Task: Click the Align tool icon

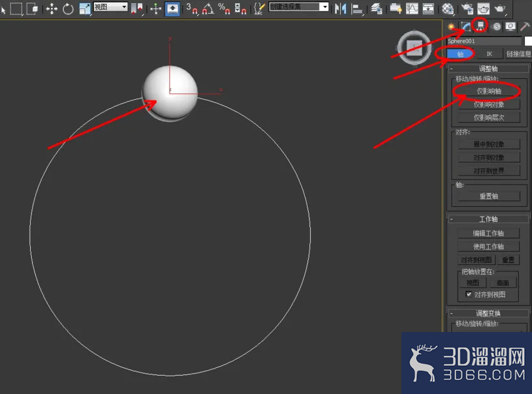Action: (356, 8)
